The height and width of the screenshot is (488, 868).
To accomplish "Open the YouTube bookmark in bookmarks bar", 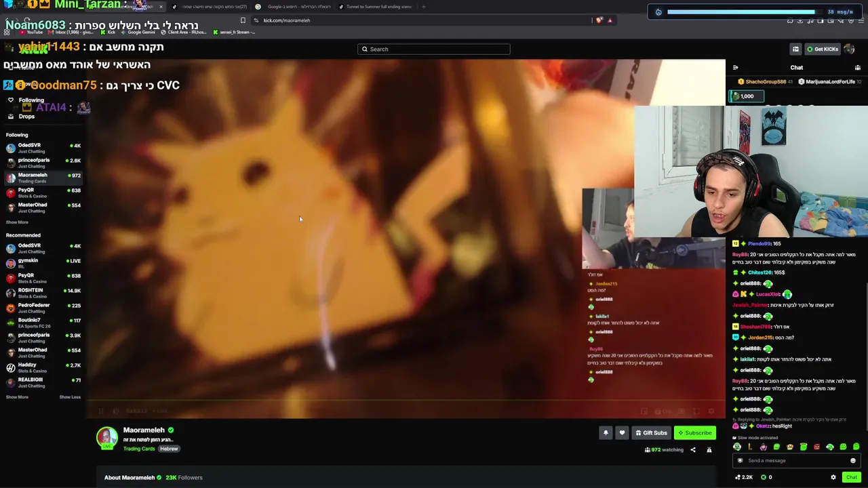I will [x=31, y=32].
